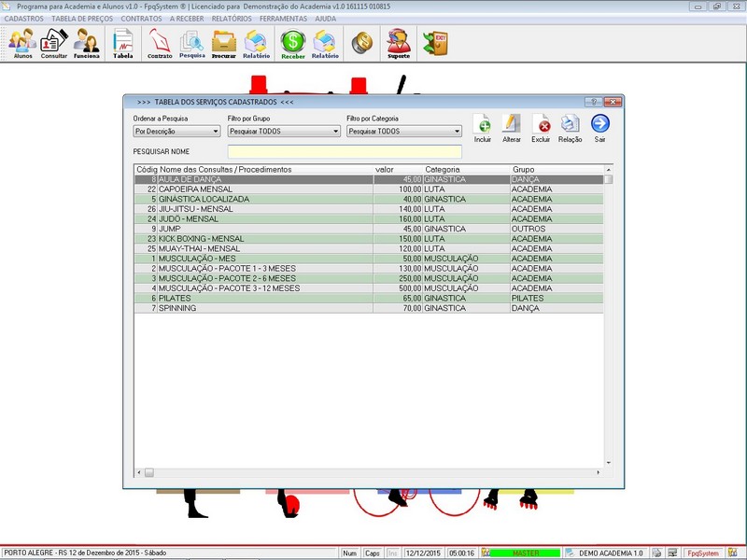This screenshot has width=747, height=560.
Task: Select the PILATES row in table
Action: click(x=280, y=299)
